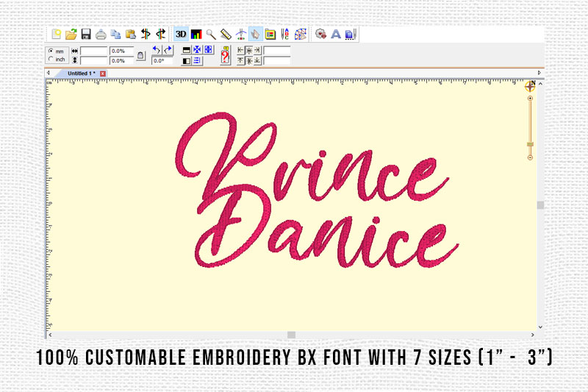Screen dimensions: 588x392
Task: Click the rotation angle 0.0° field
Action: coord(162,60)
